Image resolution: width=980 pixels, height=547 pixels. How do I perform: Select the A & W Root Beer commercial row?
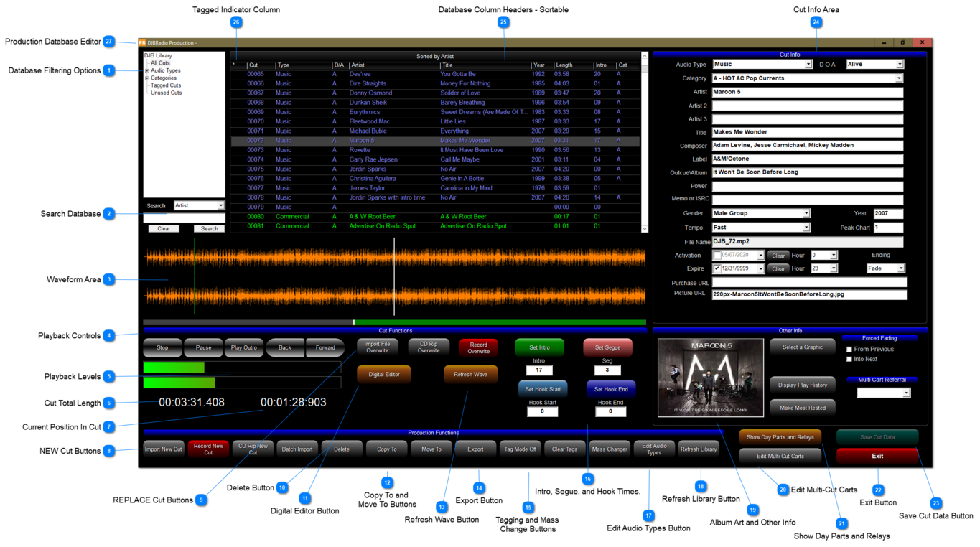tap(435, 216)
